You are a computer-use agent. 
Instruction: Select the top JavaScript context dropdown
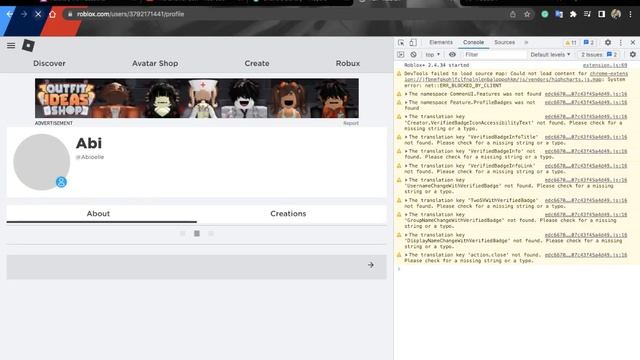tap(433, 54)
